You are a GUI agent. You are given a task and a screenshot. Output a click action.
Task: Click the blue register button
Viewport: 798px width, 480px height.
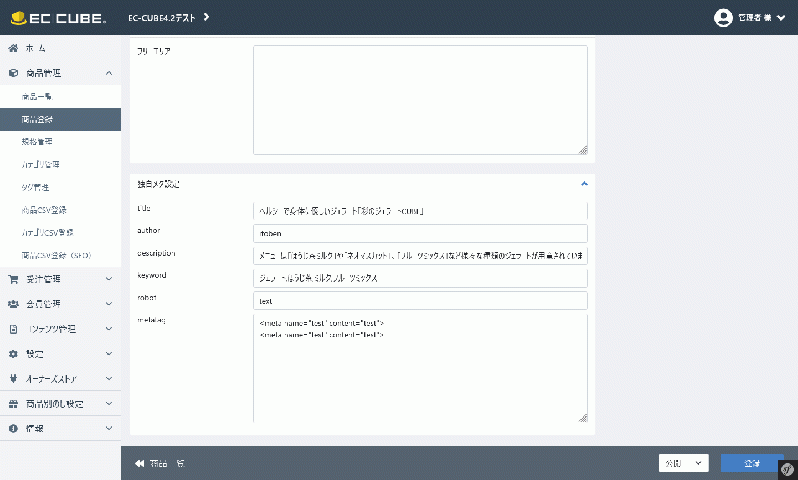(752, 463)
